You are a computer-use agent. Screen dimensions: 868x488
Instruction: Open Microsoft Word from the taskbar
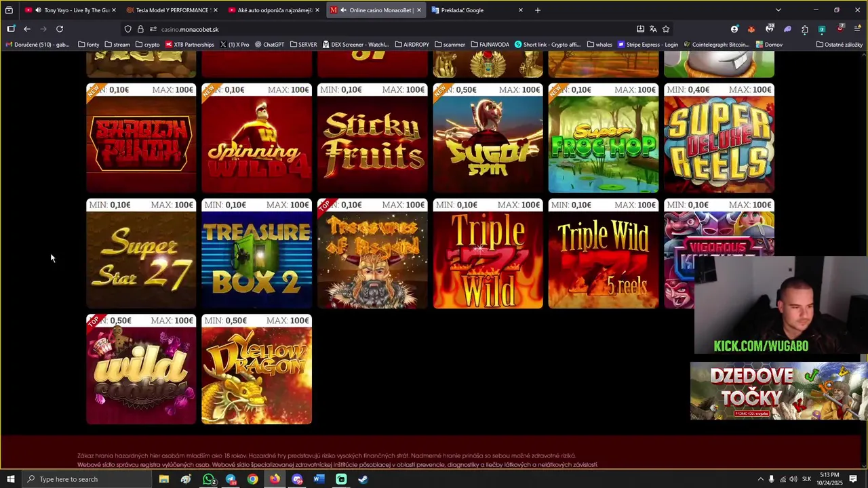pos(319,479)
